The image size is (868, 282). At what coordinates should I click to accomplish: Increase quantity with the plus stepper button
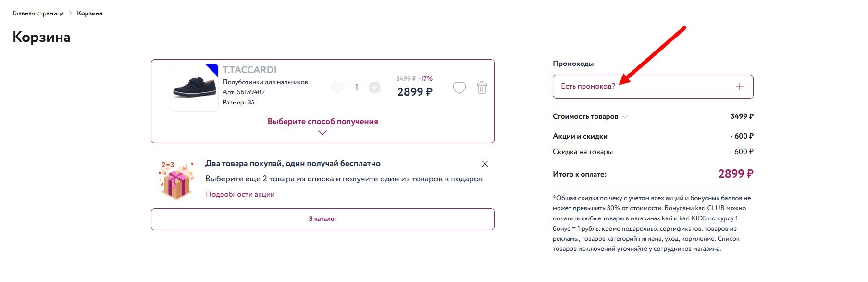click(375, 88)
